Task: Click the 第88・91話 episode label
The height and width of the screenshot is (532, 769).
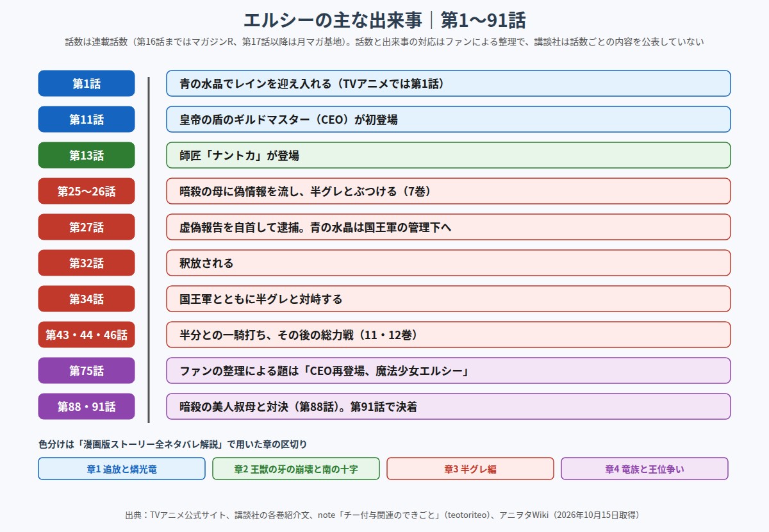Action: tap(87, 406)
